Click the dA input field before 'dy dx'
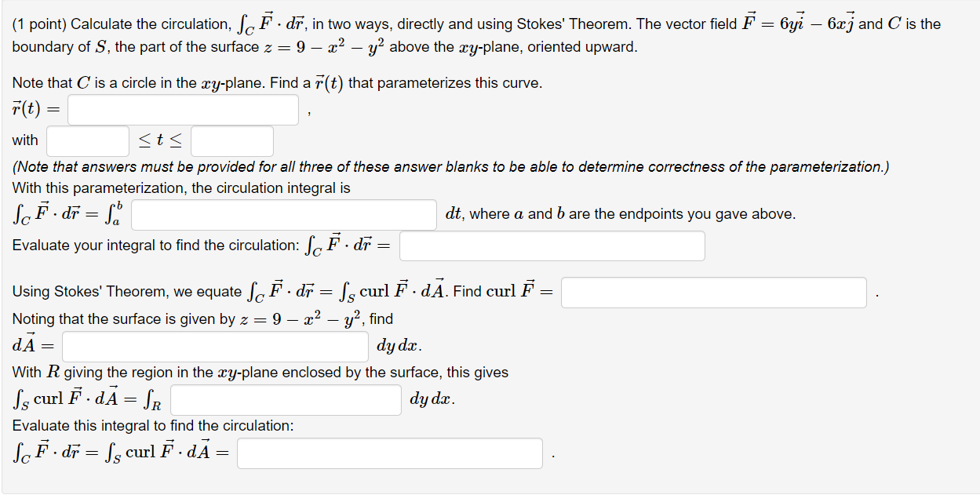 pyautogui.click(x=215, y=346)
